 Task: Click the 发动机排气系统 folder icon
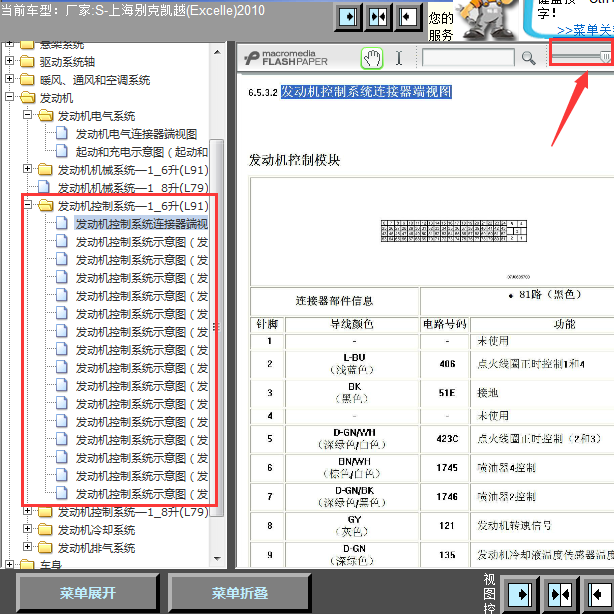pyautogui.click(x=45, y=548)
